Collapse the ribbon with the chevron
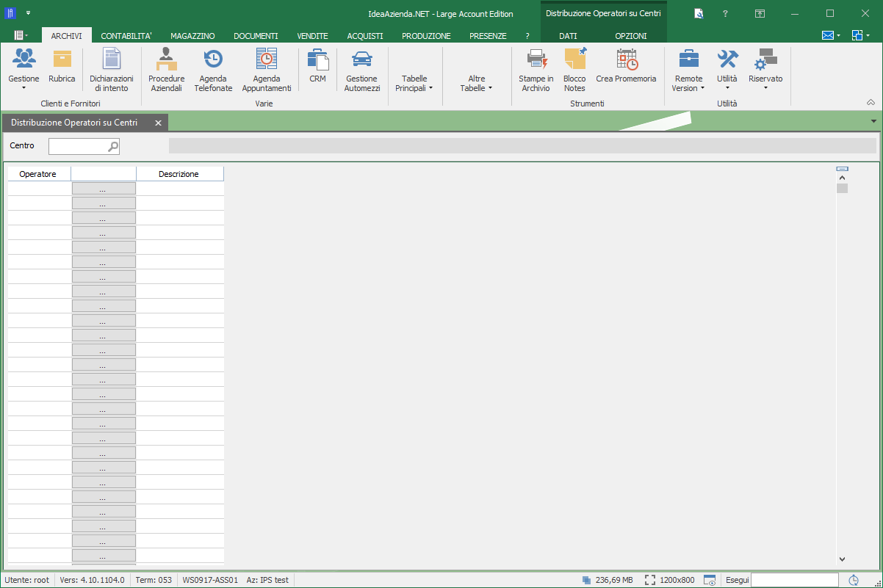The width and height of the screenshot is (883, 588). click(871, 102)
